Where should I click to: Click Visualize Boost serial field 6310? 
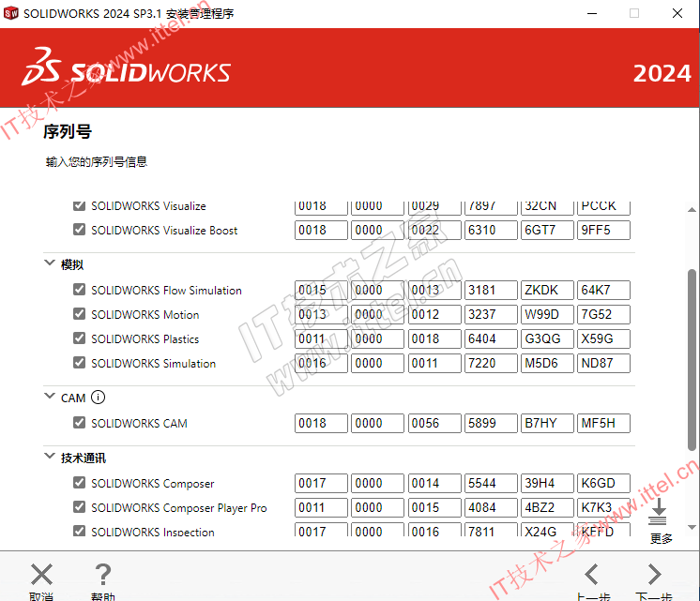(x=491, y=231)
